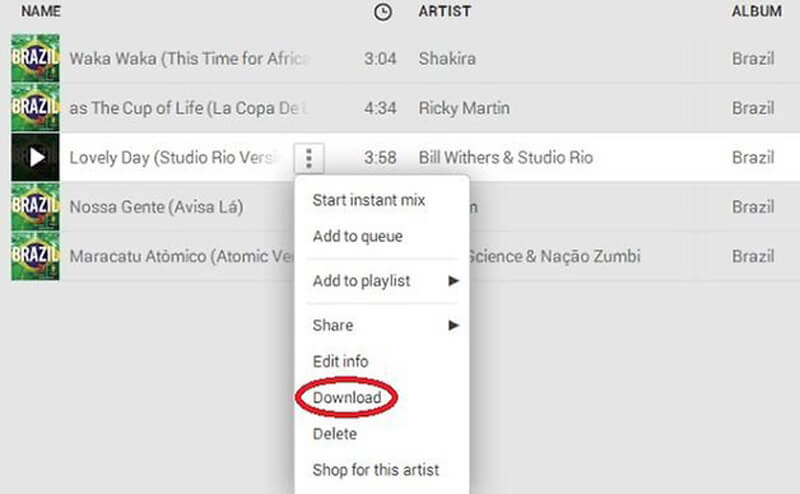Image resolution: width=800 pixels, height=494 pixels.
Task: Expand the Add to playlist submenu
Action: coord(385,281)
